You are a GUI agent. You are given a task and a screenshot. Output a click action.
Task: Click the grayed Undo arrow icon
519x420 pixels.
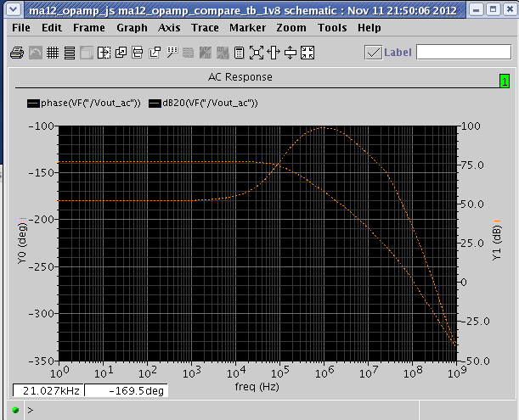pyautogui.click(x=36, y=53)
